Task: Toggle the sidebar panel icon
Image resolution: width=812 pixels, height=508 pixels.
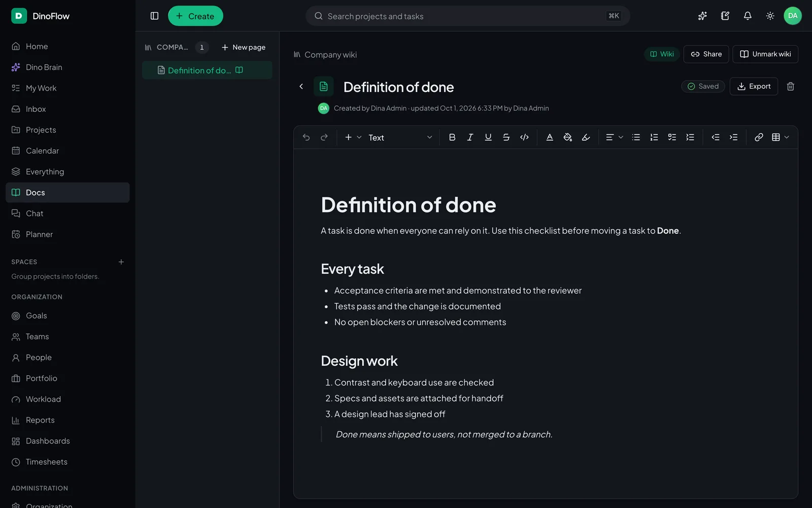Action: point(154,16)
